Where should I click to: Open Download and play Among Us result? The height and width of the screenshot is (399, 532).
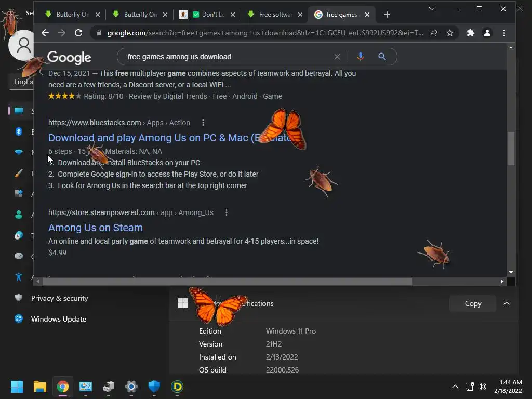tap(170, 138)
